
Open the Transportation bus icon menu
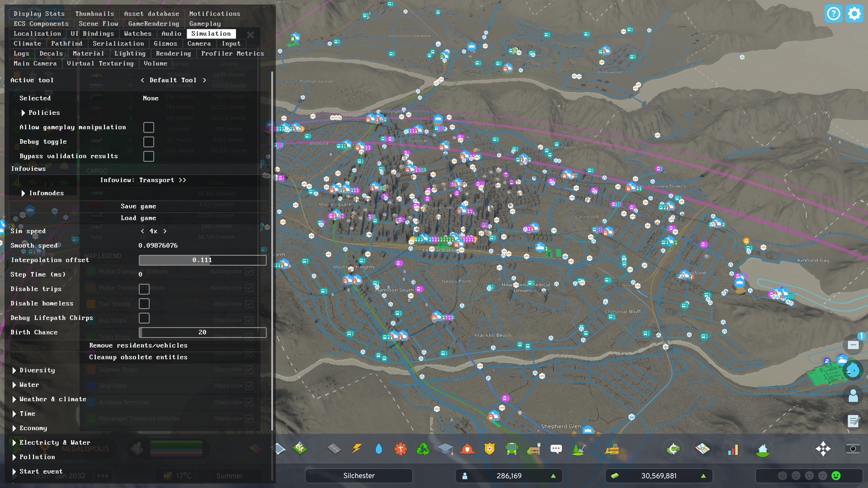(x=511, y=449)
